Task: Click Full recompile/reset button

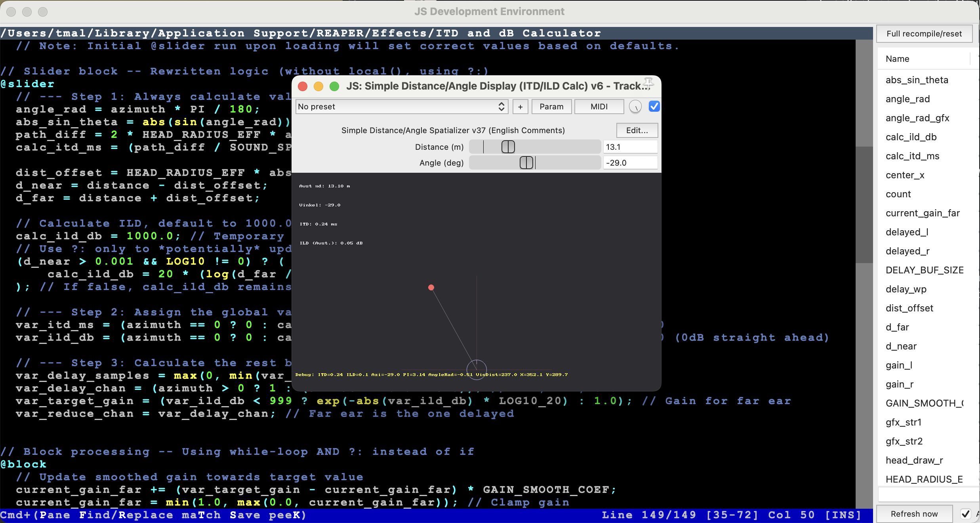Action: point(924,34)
